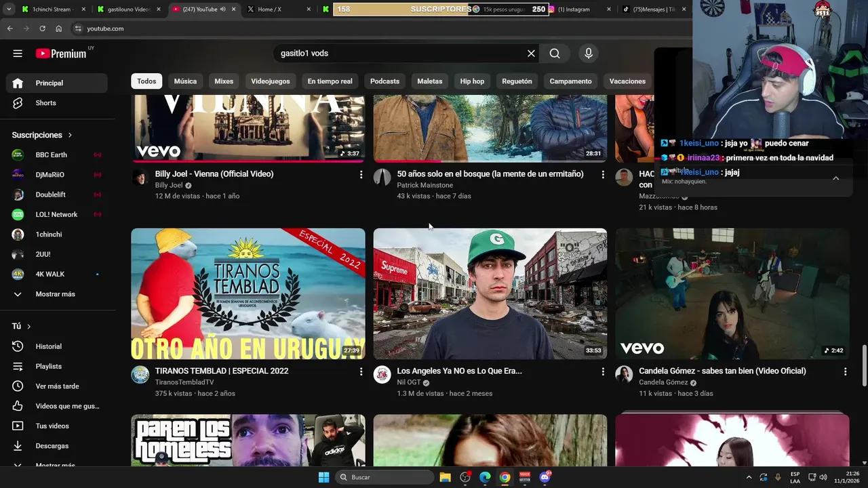The height and width of the screenshot is (488, 868).
Task: Select the Vacaciones filter chip
Action: [x=627, y=81]
